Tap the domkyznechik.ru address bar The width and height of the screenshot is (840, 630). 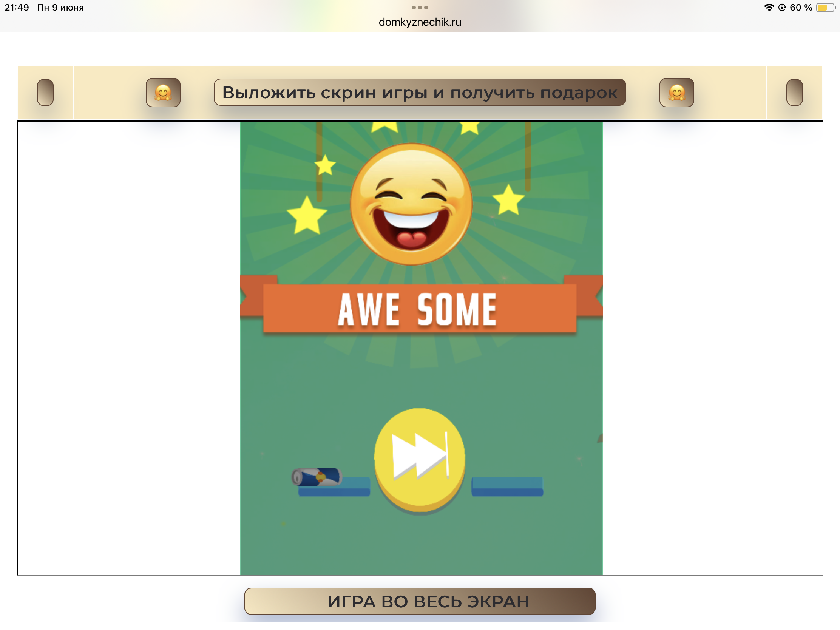tap(420, 22)
